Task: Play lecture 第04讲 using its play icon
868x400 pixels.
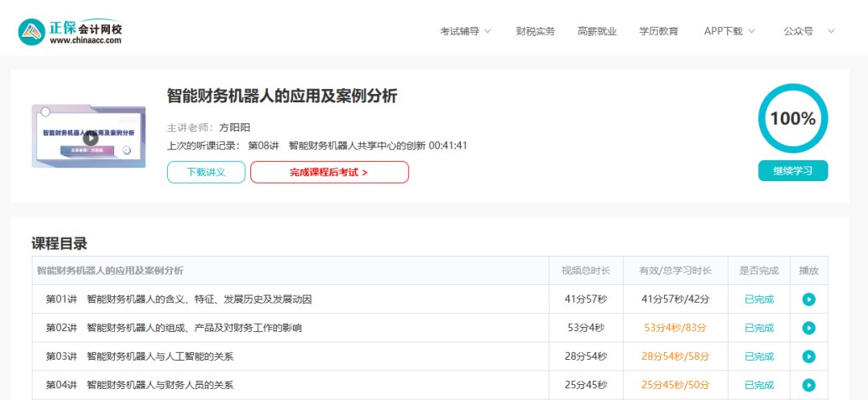Action: (808, 385)
